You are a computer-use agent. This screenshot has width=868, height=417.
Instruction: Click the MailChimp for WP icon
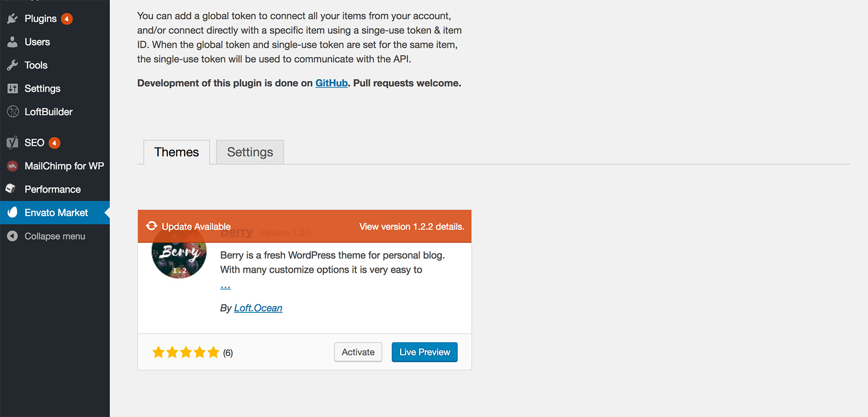pos(13,166)
